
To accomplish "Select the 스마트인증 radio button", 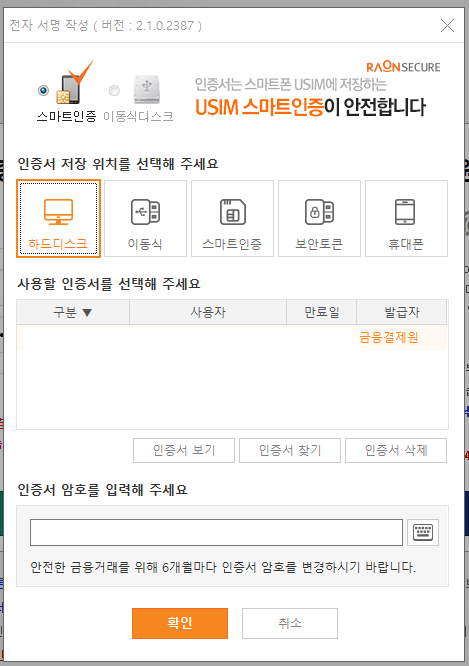I will [x=43, y=90].
